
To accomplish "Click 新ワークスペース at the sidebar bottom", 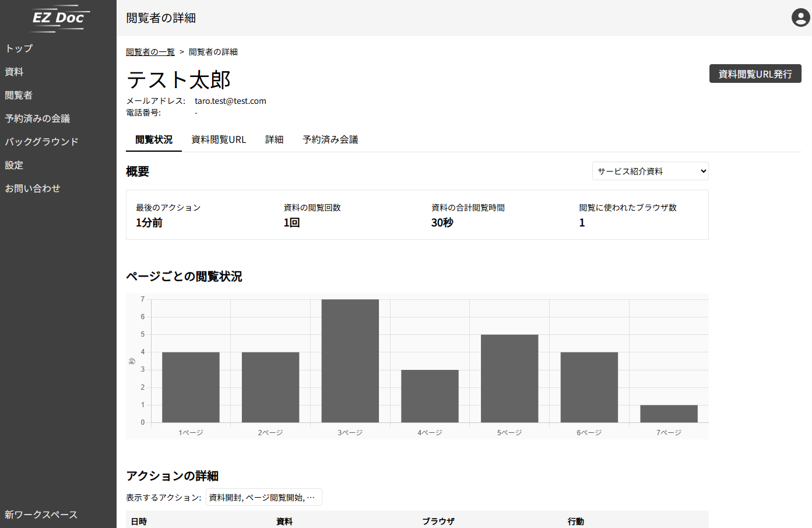I will [41, 515].
